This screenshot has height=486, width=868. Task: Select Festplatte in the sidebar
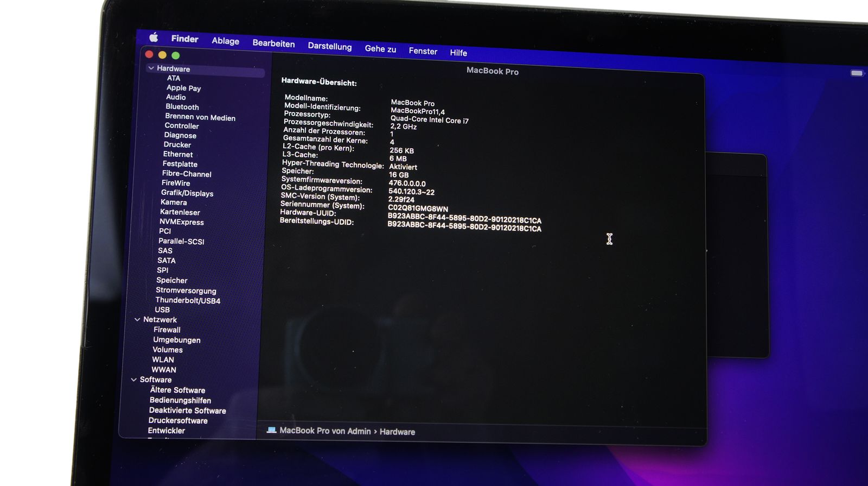pos(180,164)
